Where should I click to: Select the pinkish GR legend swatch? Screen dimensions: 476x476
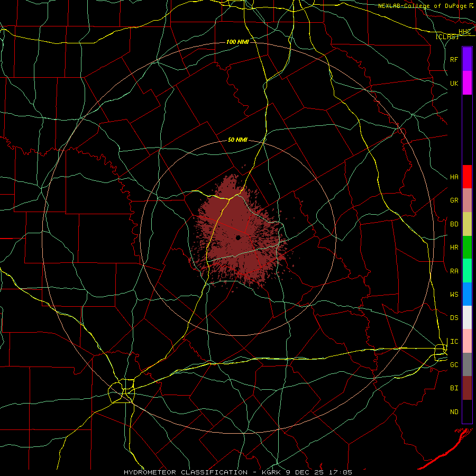467,200
